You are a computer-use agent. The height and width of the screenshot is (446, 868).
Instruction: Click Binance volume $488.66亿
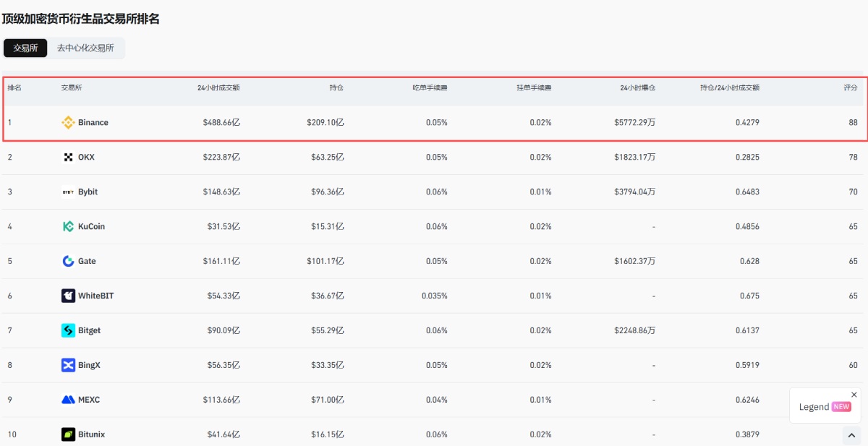click(221, 123)
